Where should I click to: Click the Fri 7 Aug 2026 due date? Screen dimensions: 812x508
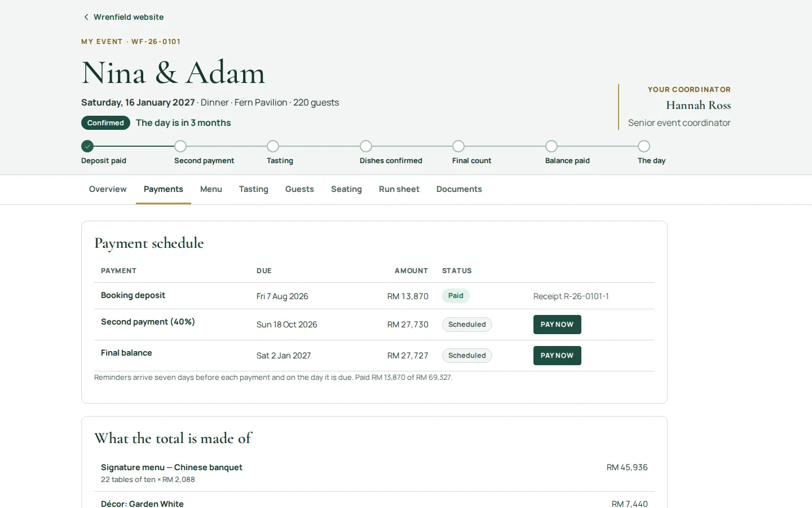click(283, 296)
